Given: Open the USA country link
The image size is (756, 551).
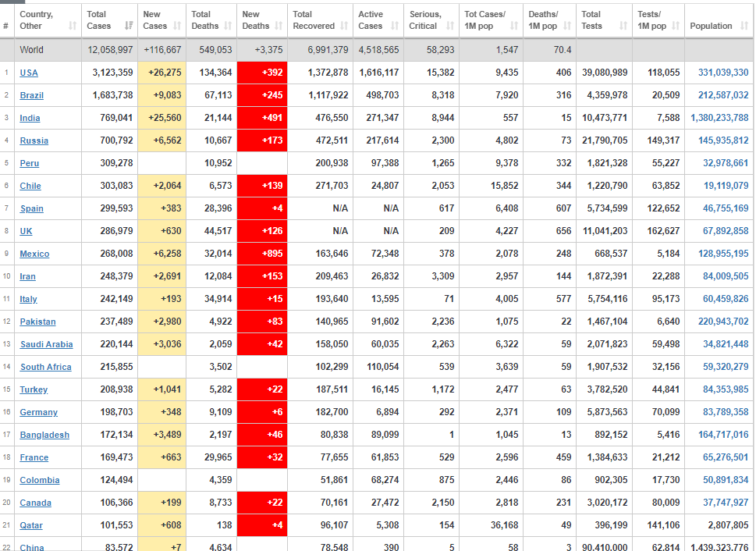Looking at the screenshot, I should 29,73.
